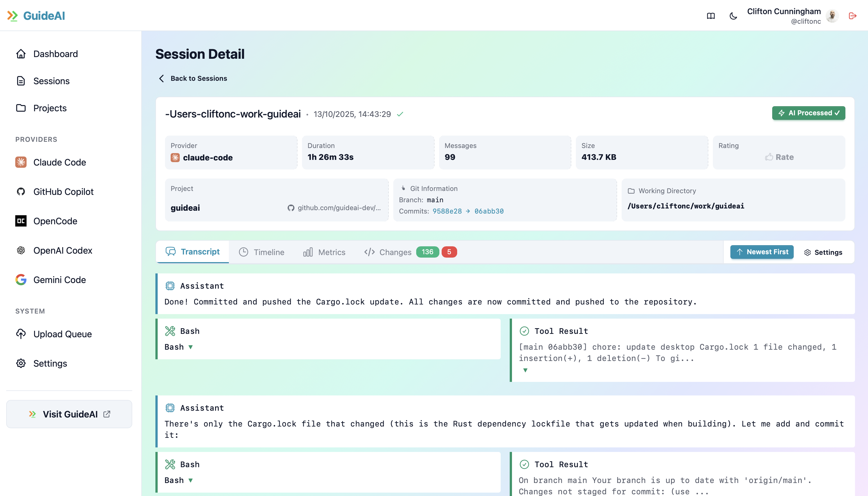This screenshot has height=496, width=868.
Task: Expand the first Tool Result output
Action: point(525,370)
